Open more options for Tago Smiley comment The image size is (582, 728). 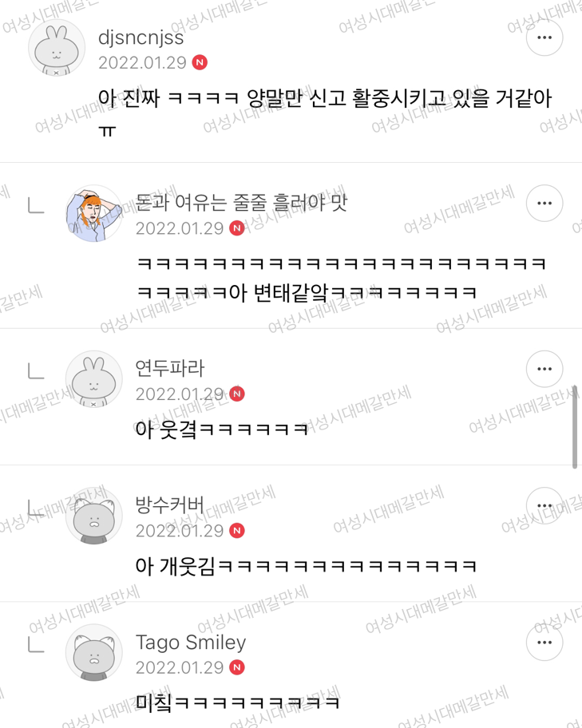[544, 643]
